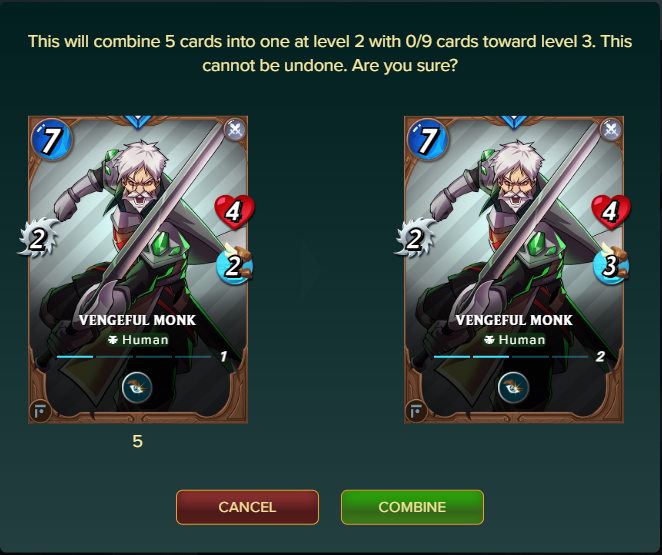Click the red heart health icon on left card
The image size is (662, 555).
(234, 211)
